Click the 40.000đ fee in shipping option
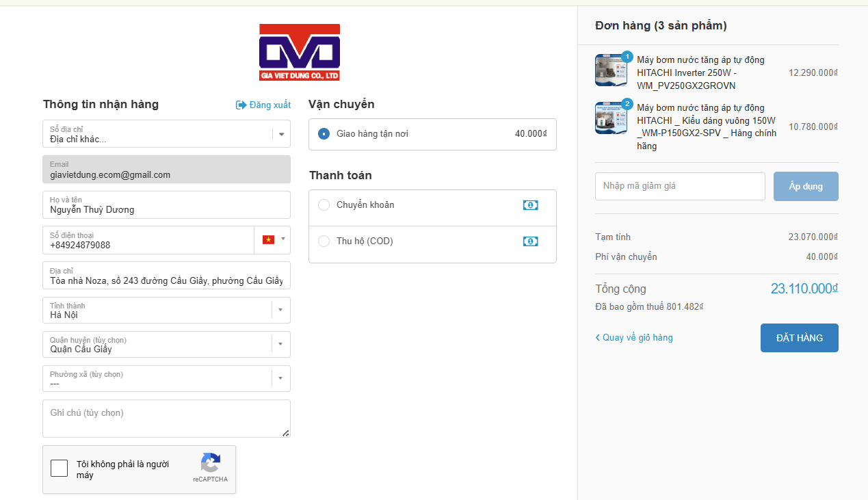 [531, 134]
